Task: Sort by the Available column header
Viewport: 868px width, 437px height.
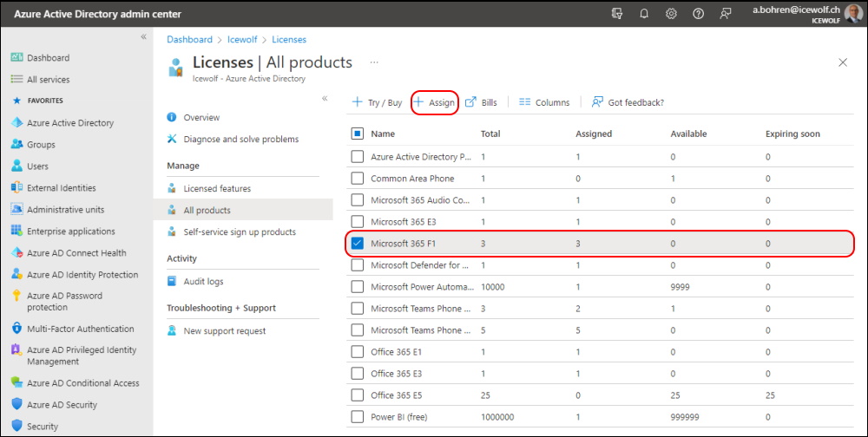Action: pyautogui.click(x=688, y=134)
